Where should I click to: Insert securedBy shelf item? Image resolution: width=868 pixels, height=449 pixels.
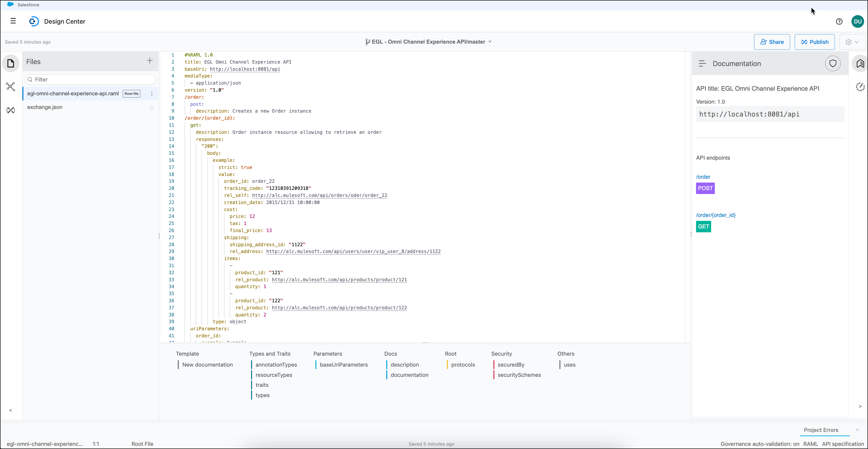pyautogui.click(x=511, y=365)
